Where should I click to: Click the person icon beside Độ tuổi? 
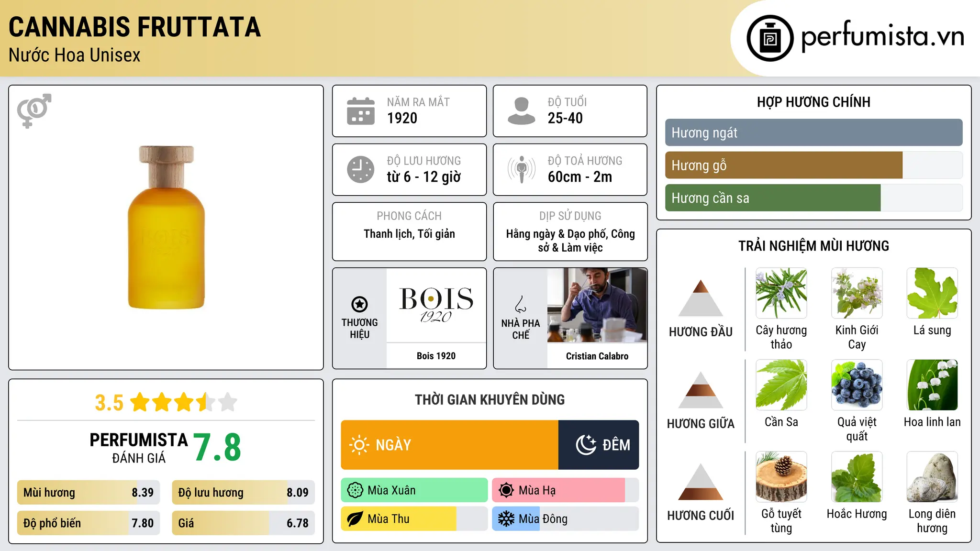click(522, 111)
